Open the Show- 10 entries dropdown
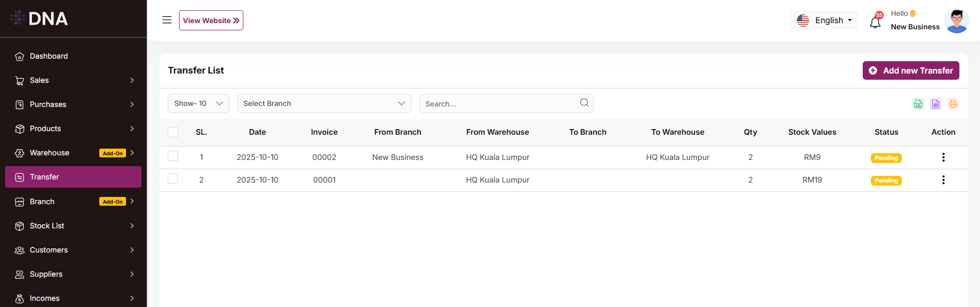980x307 pixels. 198,103
